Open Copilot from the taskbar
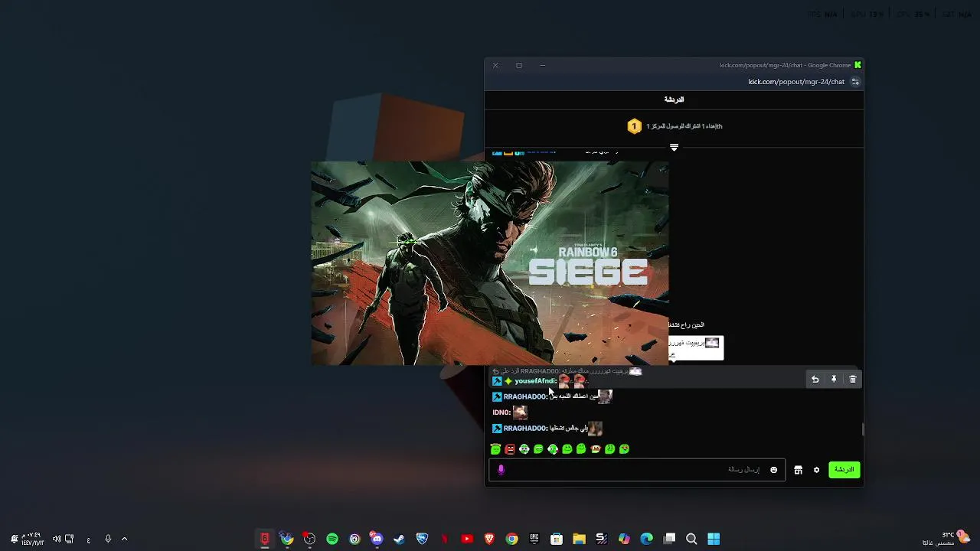This screenshot has width=980, height=551. 624,539
